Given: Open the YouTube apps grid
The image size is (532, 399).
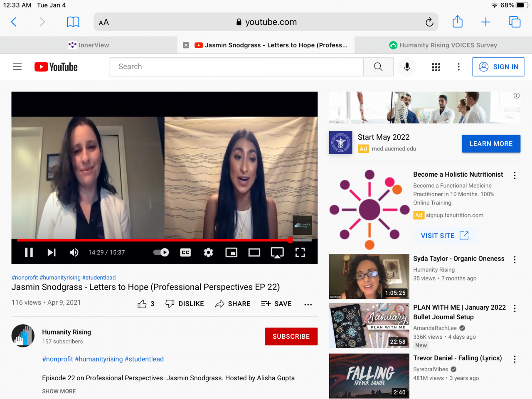Looking at the screenshot, I should tap(436, 66).
